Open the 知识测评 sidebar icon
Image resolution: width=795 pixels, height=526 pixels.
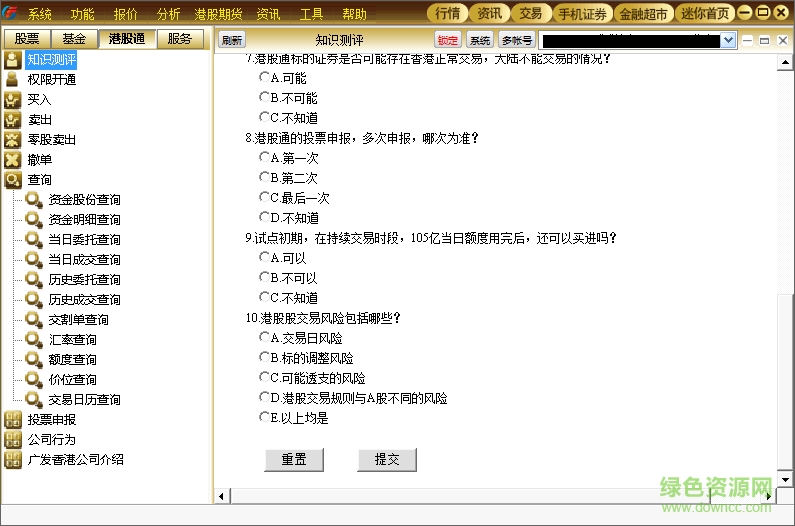coord(13,60)
